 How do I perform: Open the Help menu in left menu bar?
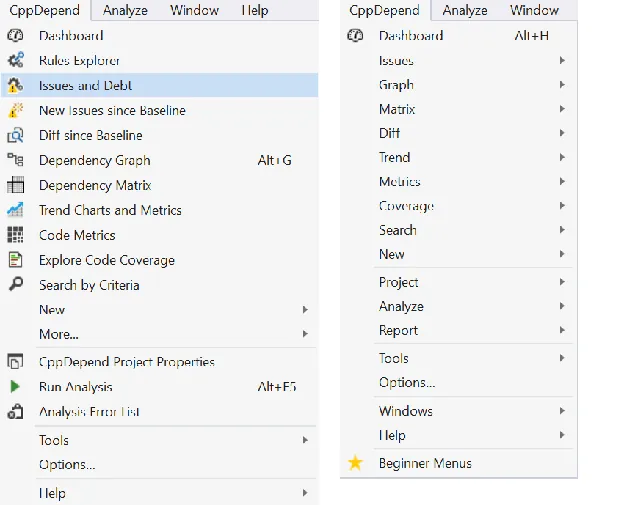(x=255, y=10)
